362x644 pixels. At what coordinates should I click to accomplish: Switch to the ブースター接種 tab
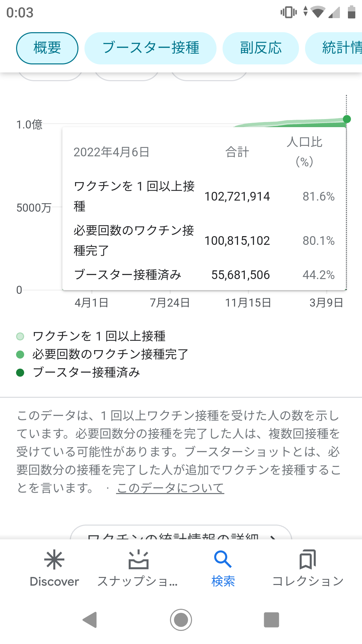click(150, 48)
